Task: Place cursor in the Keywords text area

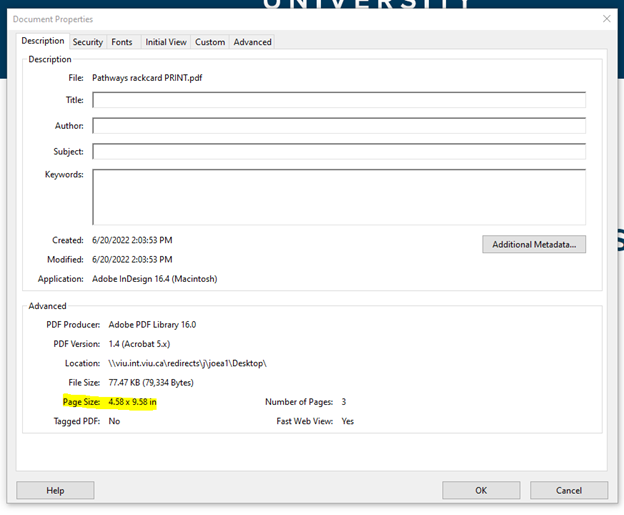Action: (x=338, y=196)
